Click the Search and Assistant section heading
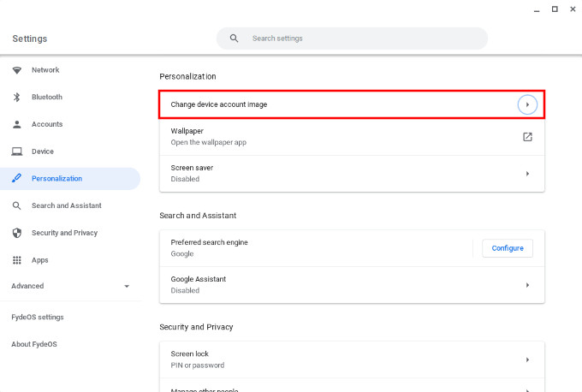This screenshot has height=392, width=582. point(198,216)
